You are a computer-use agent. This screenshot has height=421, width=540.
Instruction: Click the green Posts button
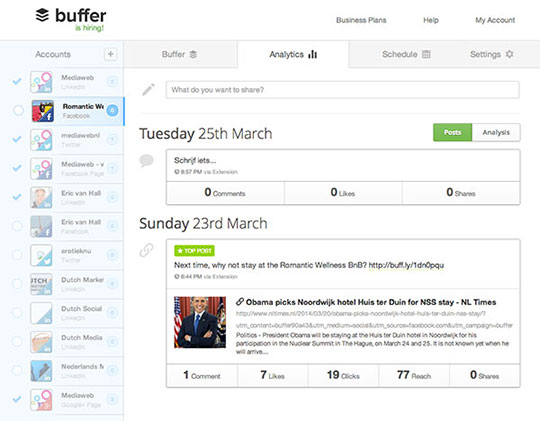pyautogui.click(x=452, y=132)
